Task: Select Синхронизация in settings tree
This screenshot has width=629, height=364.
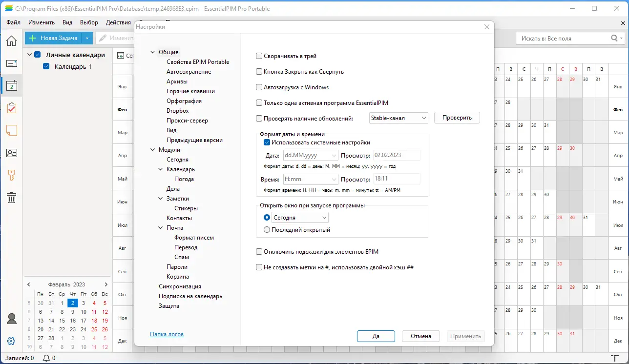Action: pyautogui.click(x=180, y=286)
